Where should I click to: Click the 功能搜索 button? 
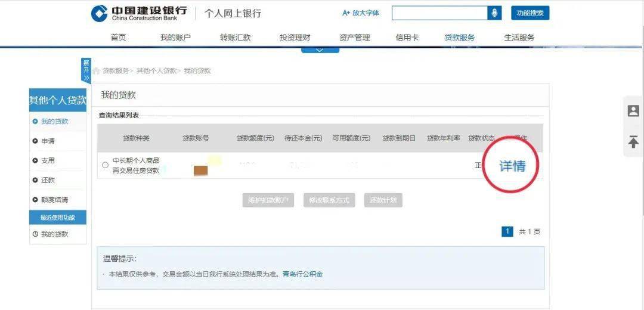(x=530, y=13)
